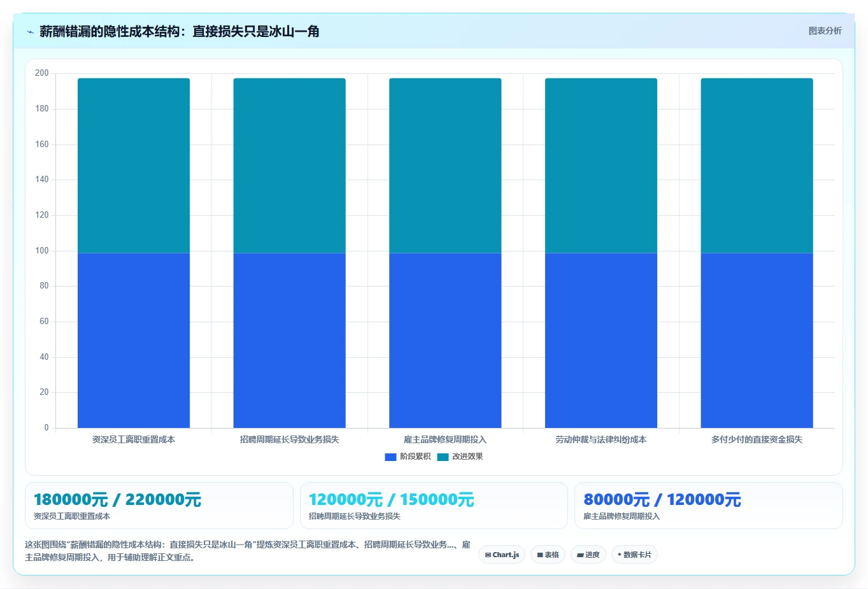
Task: Click the 改进效果 legend label
Action: coord(467,457)
